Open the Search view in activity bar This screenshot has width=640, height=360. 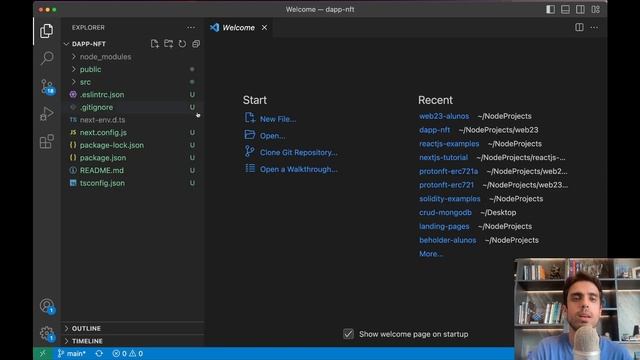pyautogui.click(x=47, y=58)
